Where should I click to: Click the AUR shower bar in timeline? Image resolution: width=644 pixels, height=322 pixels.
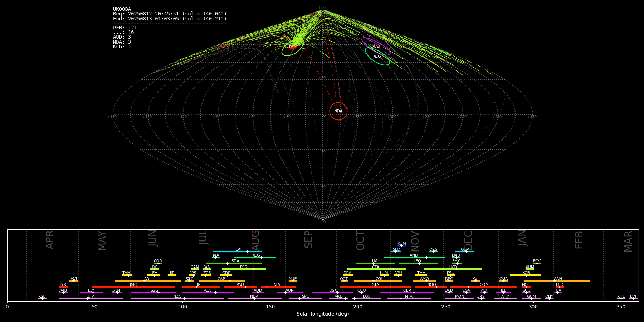[289, 293]
